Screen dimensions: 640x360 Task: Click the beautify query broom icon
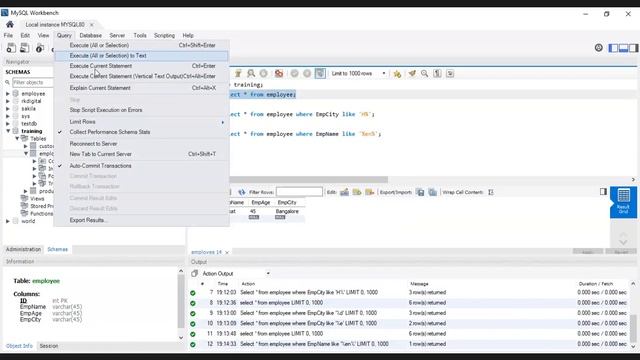point(412,73)
